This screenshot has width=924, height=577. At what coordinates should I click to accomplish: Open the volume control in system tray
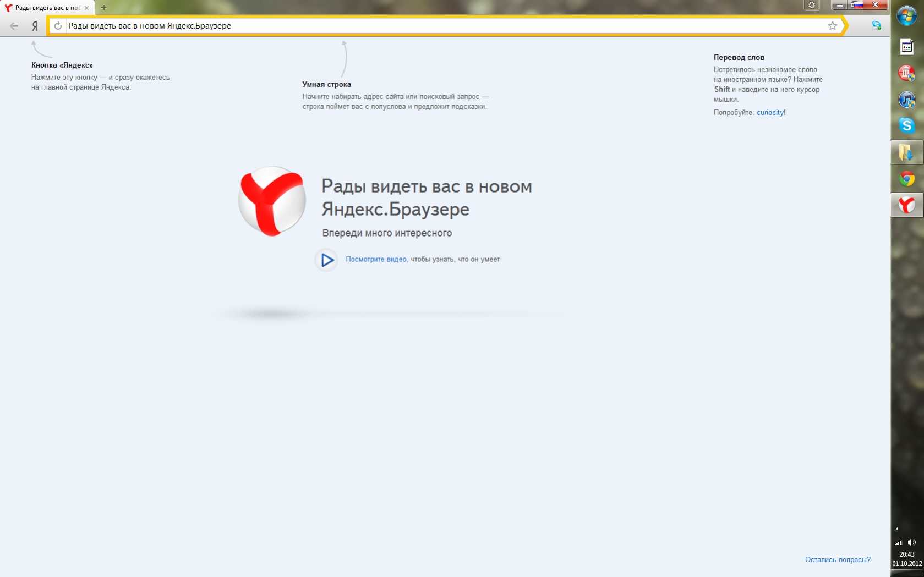[912, 542]
